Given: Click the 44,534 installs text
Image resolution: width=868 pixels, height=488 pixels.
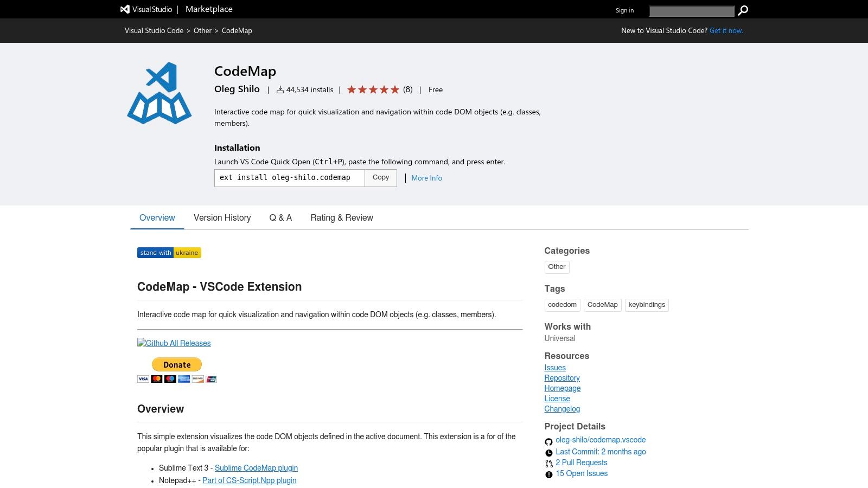Looking at the screenshot, I should pos(310,89).
